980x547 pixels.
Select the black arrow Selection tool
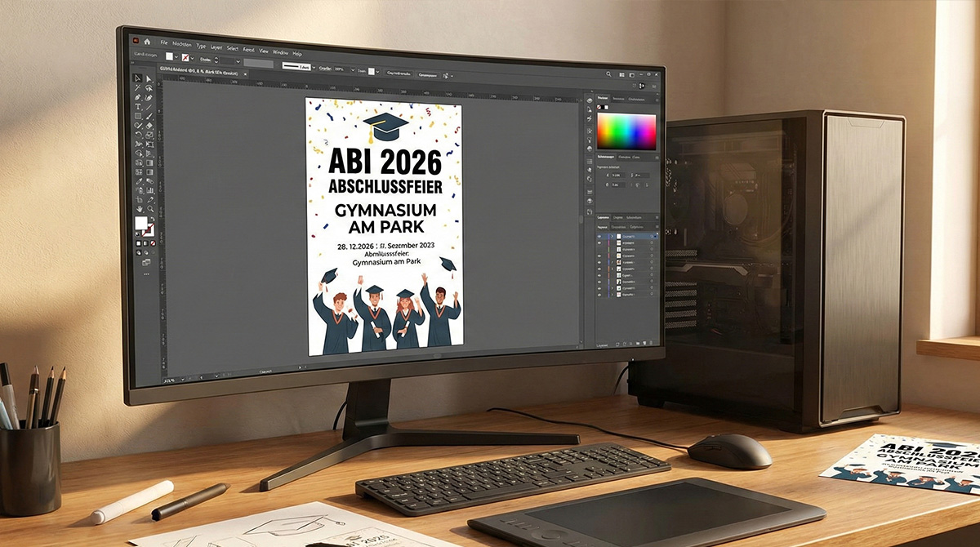pos(137,78)
